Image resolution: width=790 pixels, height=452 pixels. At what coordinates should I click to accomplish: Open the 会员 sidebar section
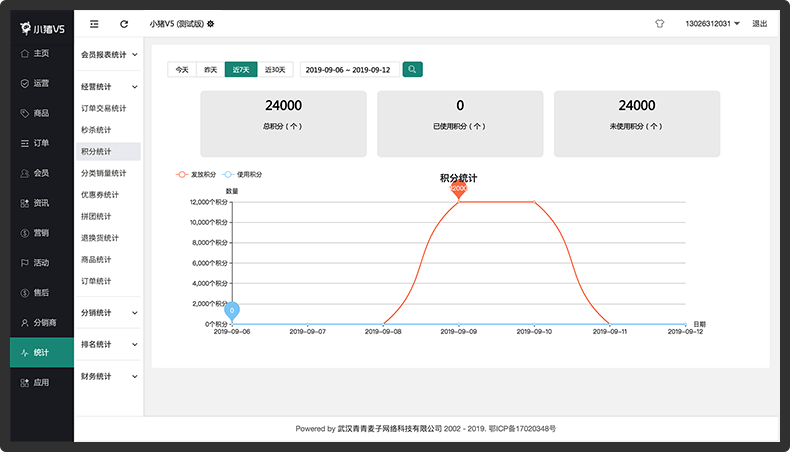click(35, 173)
